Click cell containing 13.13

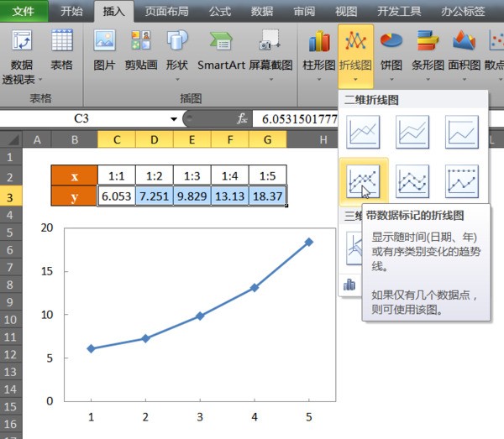[230, 196]
